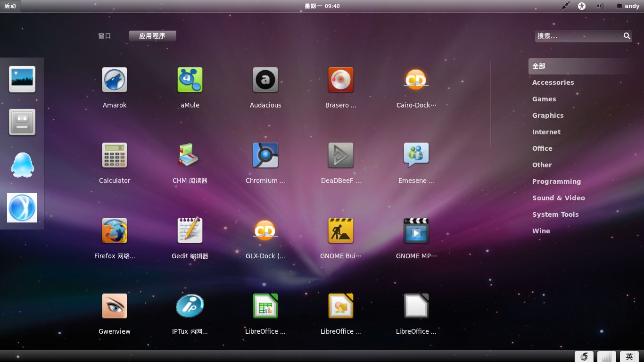Open the volume menu
Image resolution: width=644 pixels, height=362 pixels.
600,6
